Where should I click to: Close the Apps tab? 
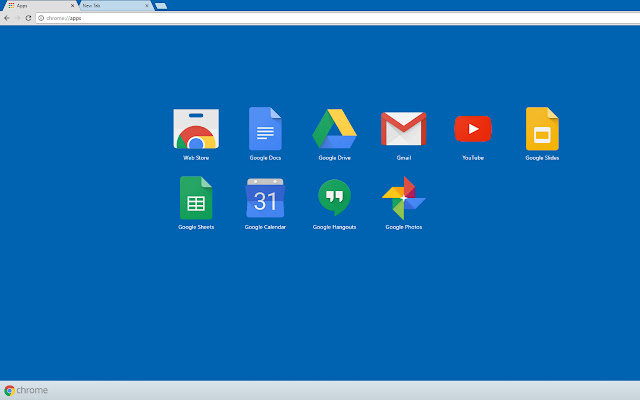72,6
